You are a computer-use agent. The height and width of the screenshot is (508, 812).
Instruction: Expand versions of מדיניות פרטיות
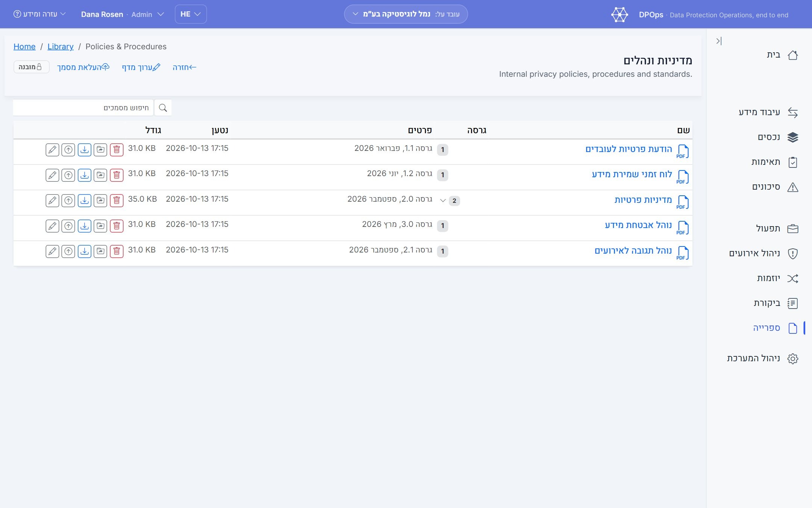coord(443,201)
